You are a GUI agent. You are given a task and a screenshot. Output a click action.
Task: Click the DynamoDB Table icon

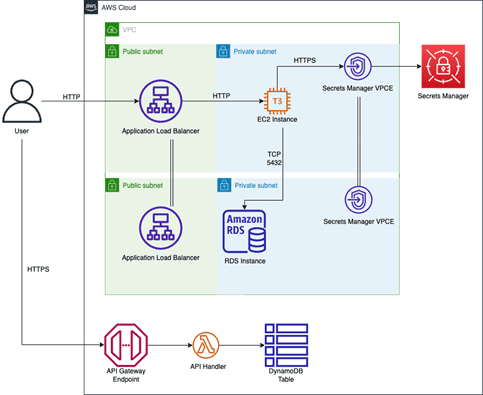pyautogui.click(x=286, y=345)
